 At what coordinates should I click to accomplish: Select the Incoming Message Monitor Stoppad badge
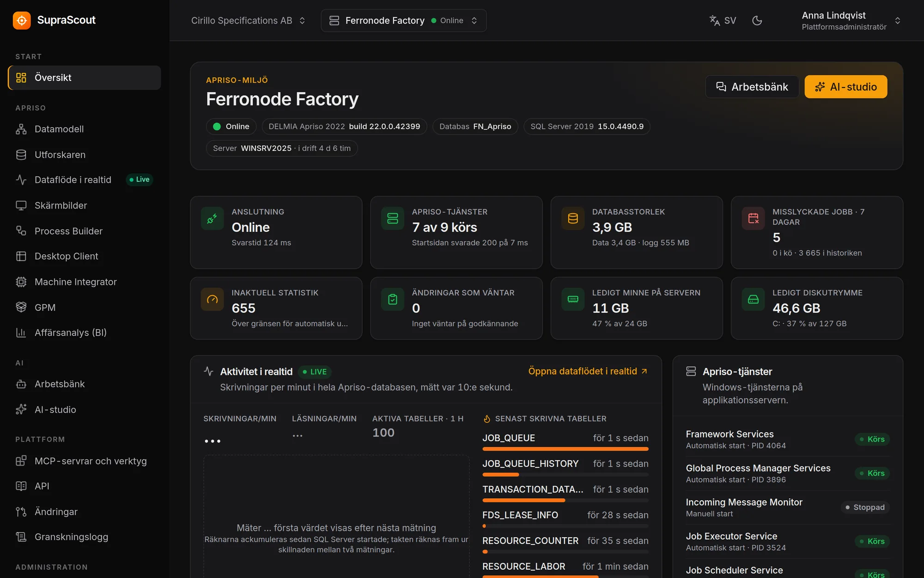click(x=865, y=507)
